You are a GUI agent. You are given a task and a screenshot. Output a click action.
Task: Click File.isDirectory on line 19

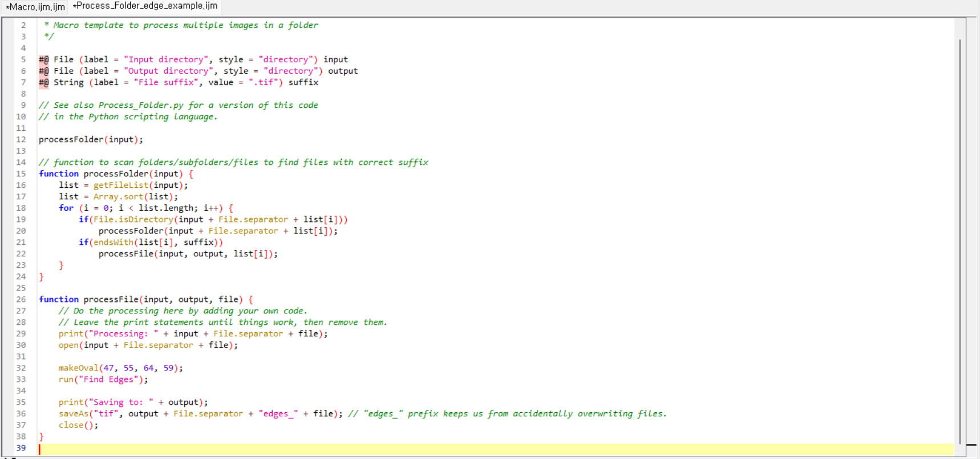point(133,219)
